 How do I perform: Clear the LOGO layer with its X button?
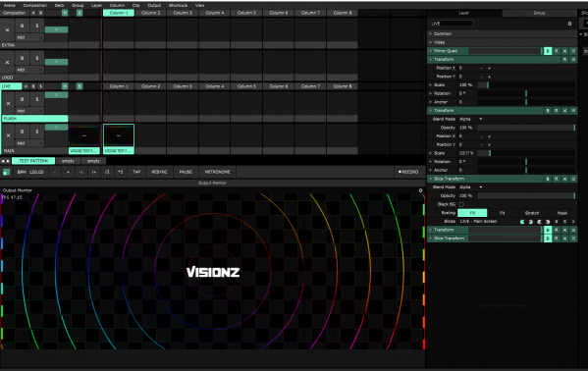click(7, 62)
